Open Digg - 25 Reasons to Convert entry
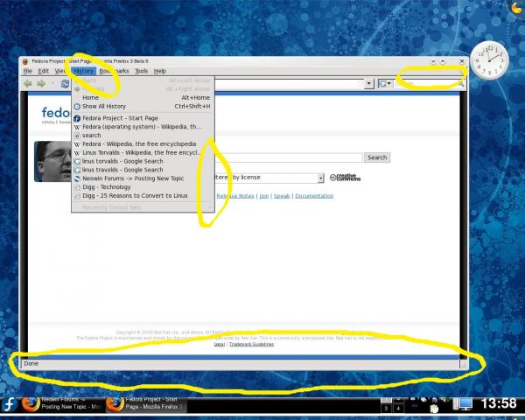 pyautogui.click(x=143, y=196)
